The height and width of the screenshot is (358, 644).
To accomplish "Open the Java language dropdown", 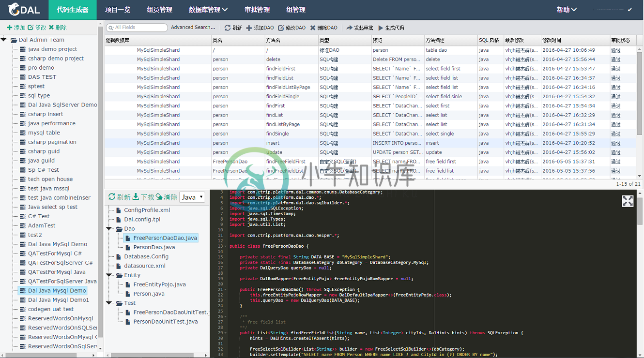I will (192, 197).
